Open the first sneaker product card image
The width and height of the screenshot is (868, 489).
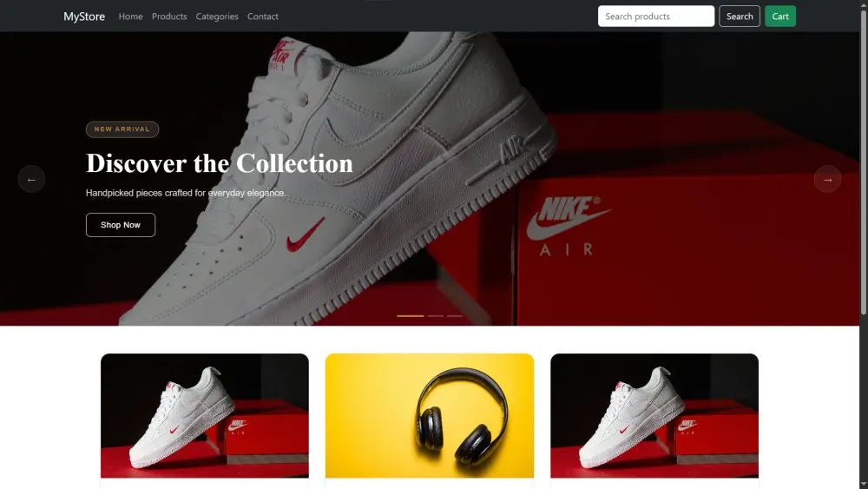click(x=205, y=415)
